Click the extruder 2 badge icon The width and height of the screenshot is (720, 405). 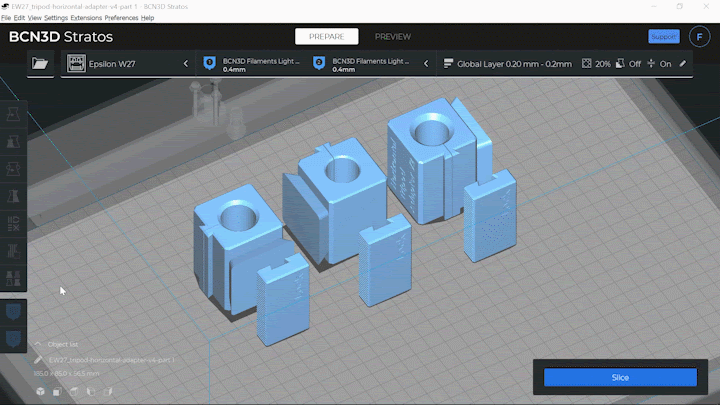click(319, 63)
